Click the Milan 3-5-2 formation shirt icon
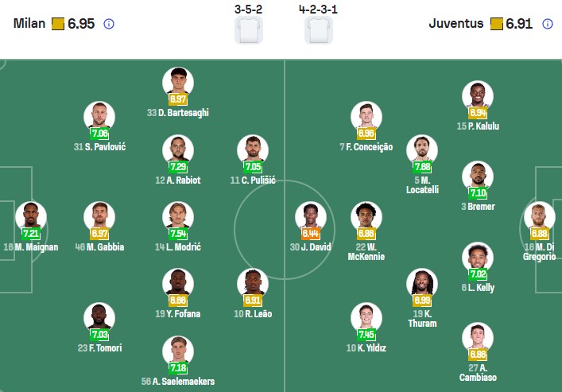The width and height of the screenshot is (562, 392). click(x=248, y=30)
